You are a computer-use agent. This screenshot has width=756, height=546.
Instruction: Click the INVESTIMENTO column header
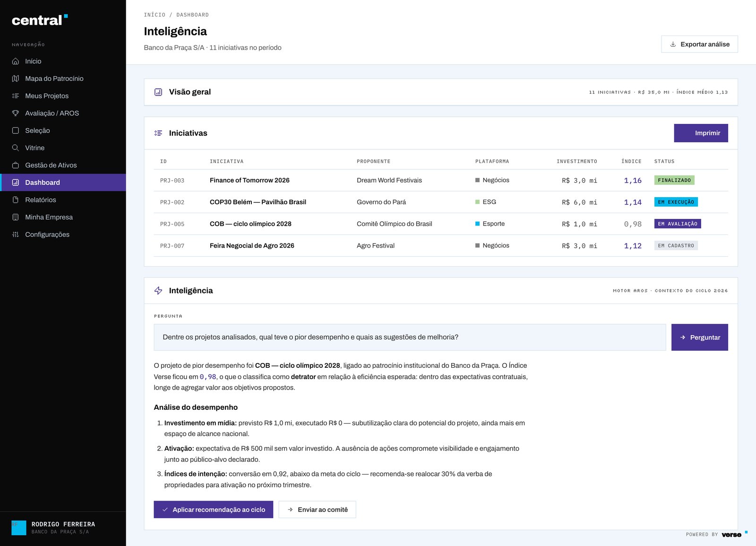[x=577, y=162]
